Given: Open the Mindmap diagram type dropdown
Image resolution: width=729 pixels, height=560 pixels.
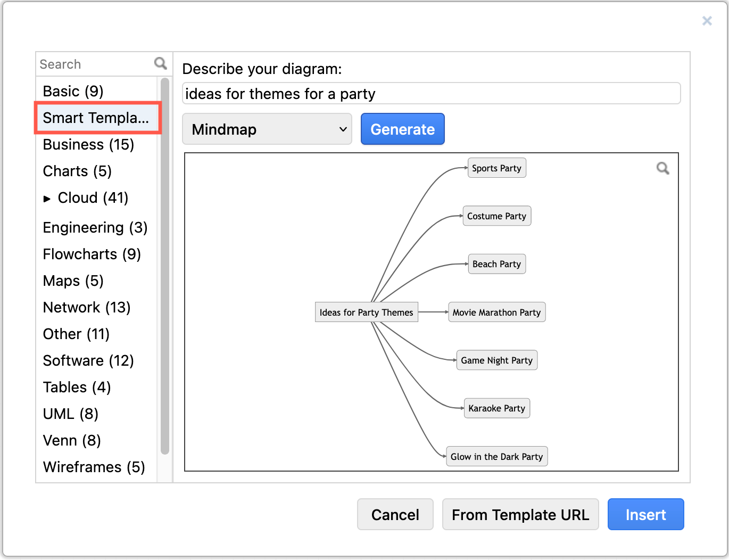Looking at the screenshot, I should click(267, 129).
